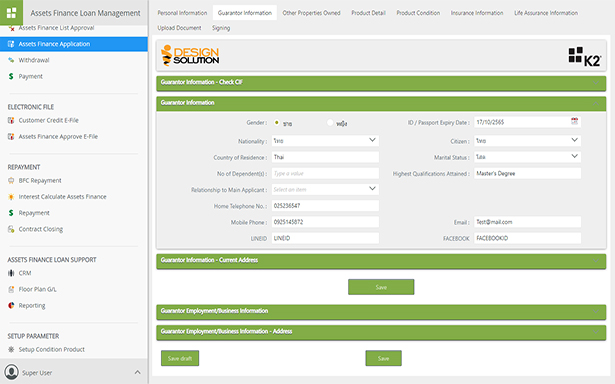The height and width of the screenshot is (384, 615).
Task: Open the Signing tab
Action: [x=221, y=28]
